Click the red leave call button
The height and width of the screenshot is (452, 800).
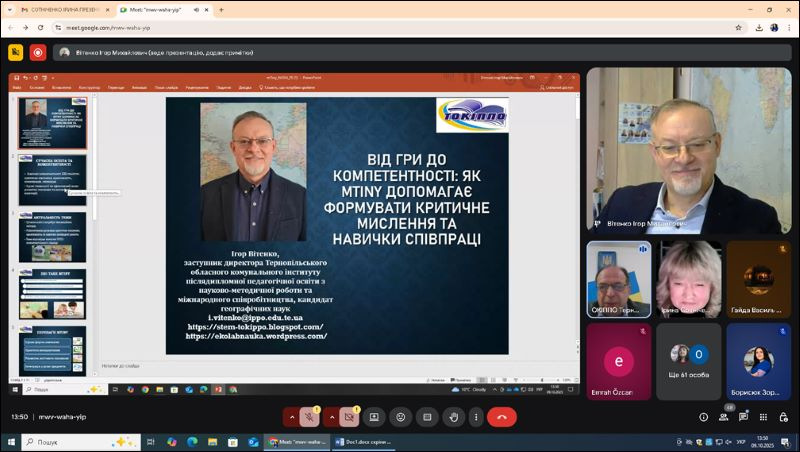501,417
